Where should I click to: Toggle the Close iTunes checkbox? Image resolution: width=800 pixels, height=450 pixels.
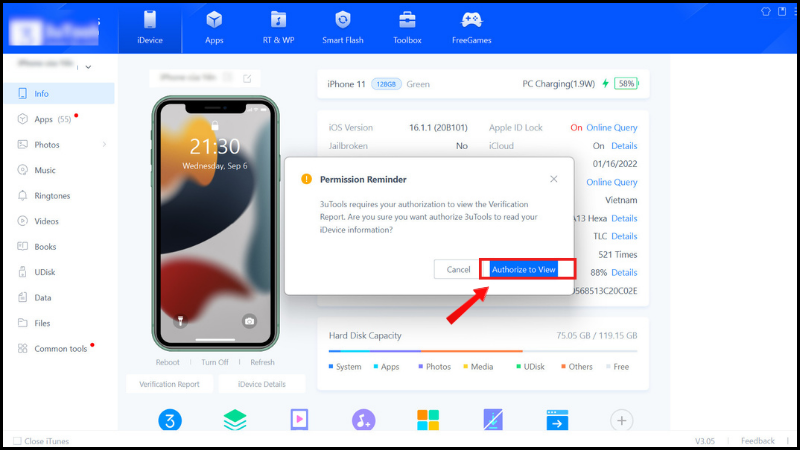point(17,441)
